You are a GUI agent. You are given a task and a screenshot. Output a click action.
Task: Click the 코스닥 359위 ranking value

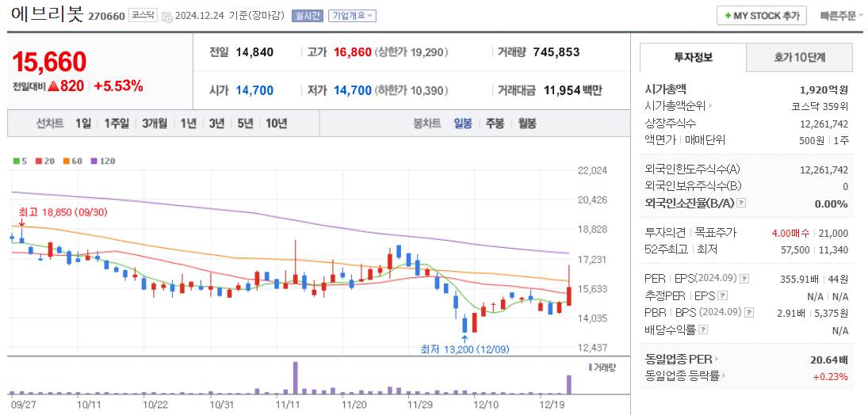click(x=820, y=106)
